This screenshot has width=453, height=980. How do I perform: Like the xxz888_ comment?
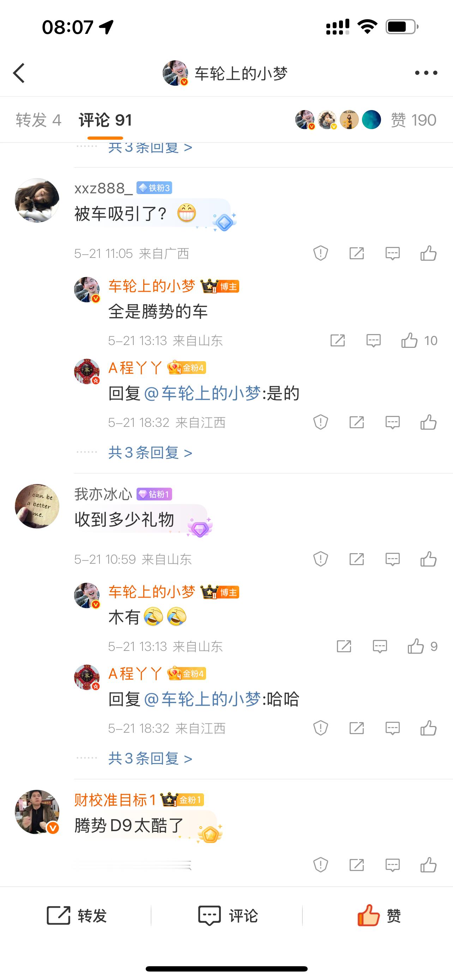(428, 253)
